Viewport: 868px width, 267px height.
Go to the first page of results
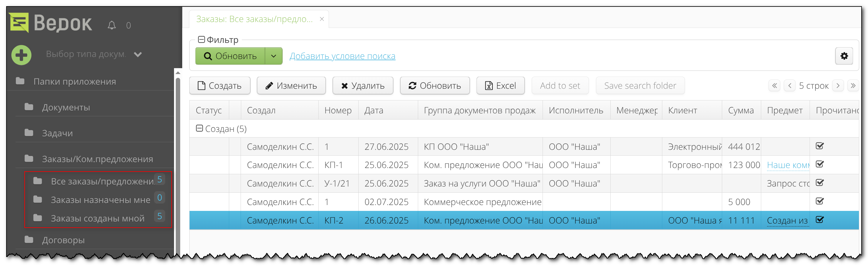click(774, 86)
